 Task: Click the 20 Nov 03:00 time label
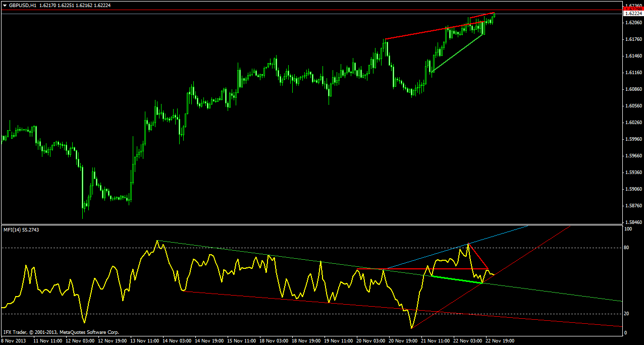[x=371, y=341]
